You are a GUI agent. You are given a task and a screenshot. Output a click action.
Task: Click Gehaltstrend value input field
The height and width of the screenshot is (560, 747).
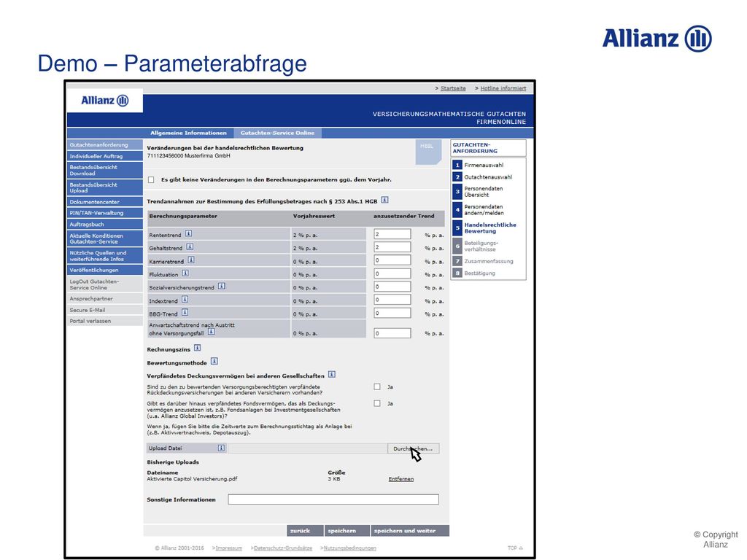(x=392, y=247)
